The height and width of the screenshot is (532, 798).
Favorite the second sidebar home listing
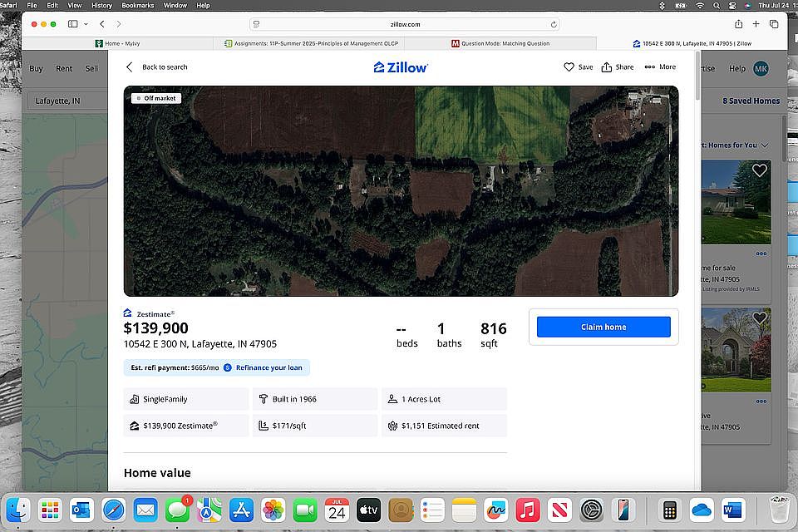(x=759, y=318)
